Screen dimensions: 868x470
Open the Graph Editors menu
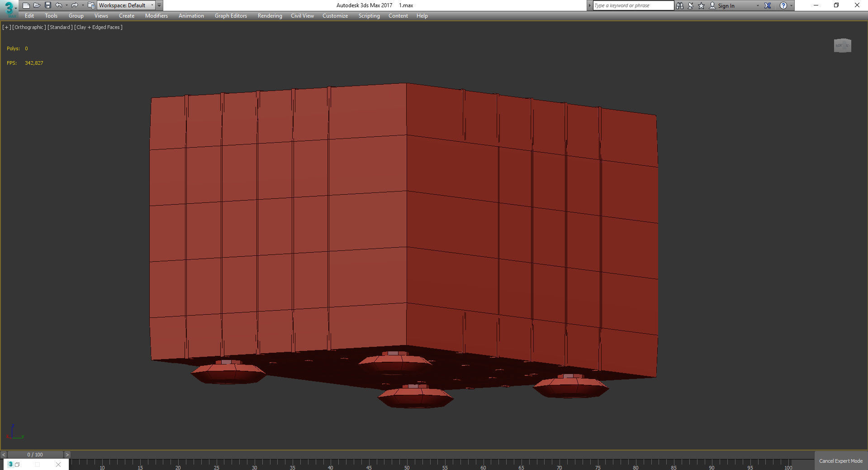[x=231, y=16]
